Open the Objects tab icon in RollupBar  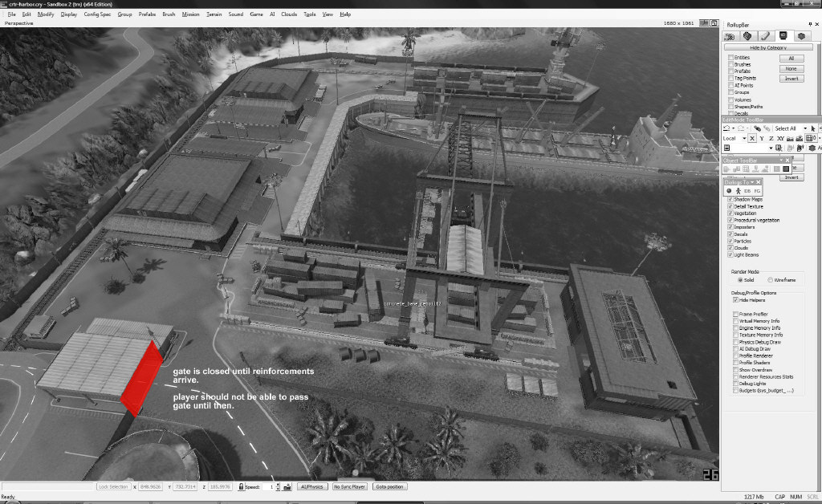pyautogui.click(x=729, y=36)
